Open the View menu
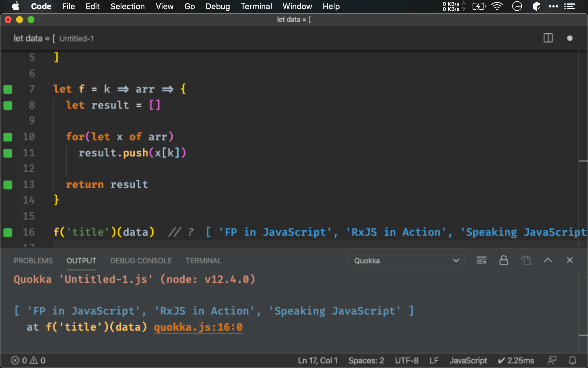The width and height of the screenshot is (588, 368). pos(165,6)
